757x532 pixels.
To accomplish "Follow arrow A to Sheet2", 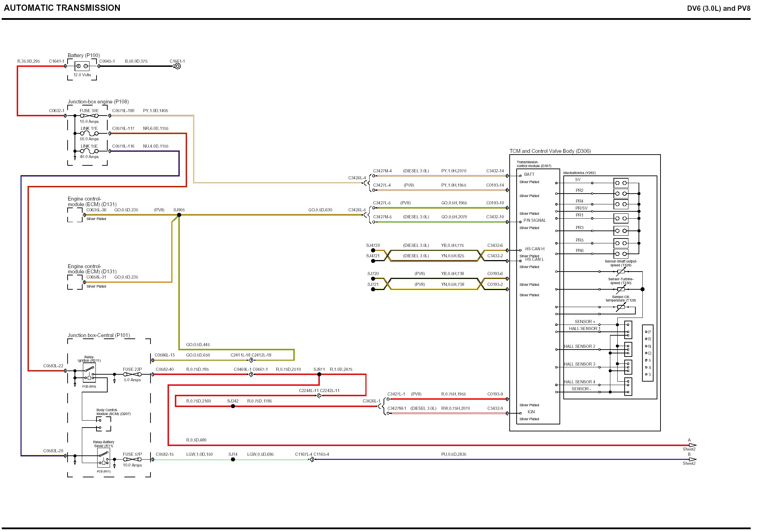I will (693, 445).
